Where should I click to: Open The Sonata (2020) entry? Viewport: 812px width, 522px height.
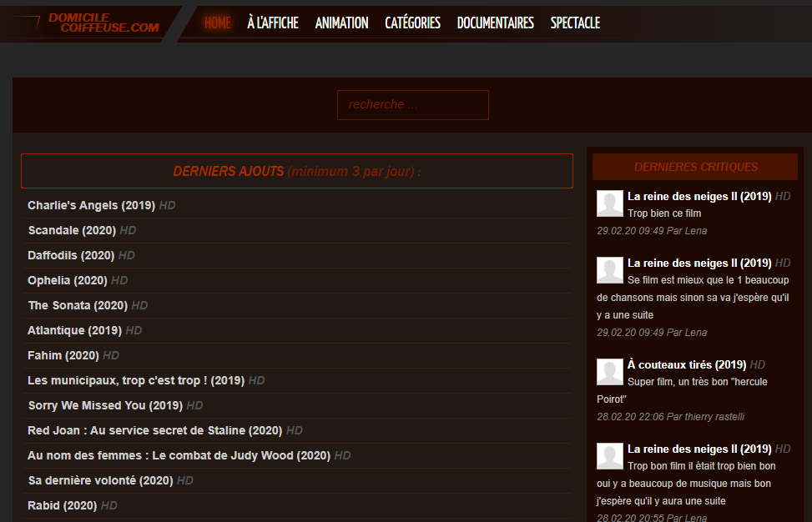click(78, 305)
